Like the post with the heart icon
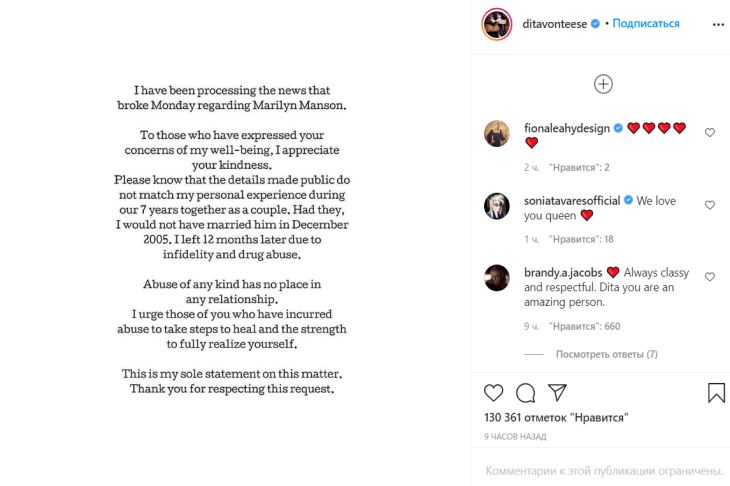The image size is (730, 486). [x=494, y=393]
